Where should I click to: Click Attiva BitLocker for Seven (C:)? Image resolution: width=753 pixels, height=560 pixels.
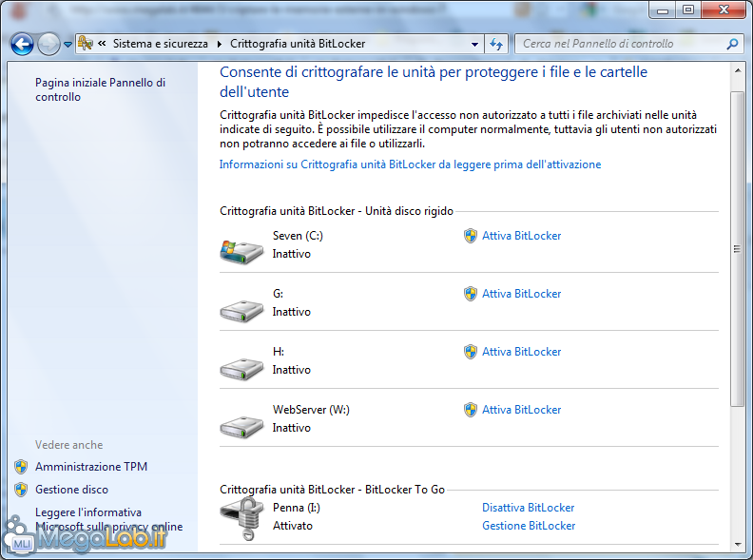(522, 236)
